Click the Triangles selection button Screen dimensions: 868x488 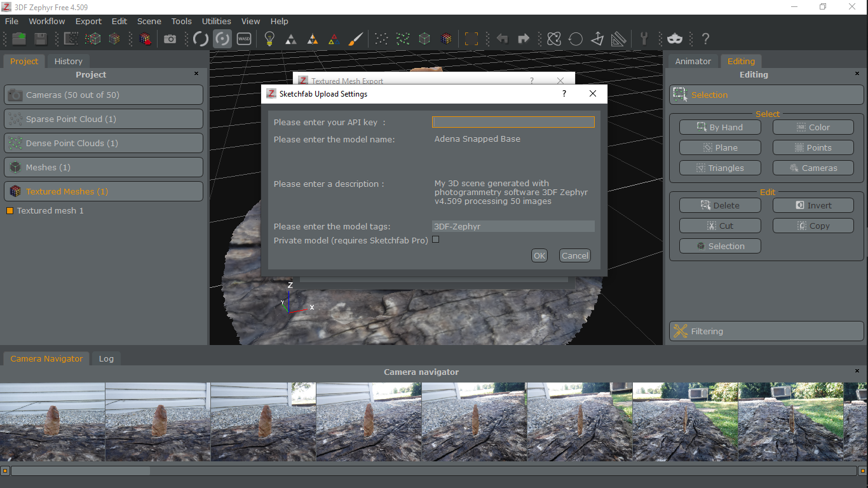click(x=720, y=168)
